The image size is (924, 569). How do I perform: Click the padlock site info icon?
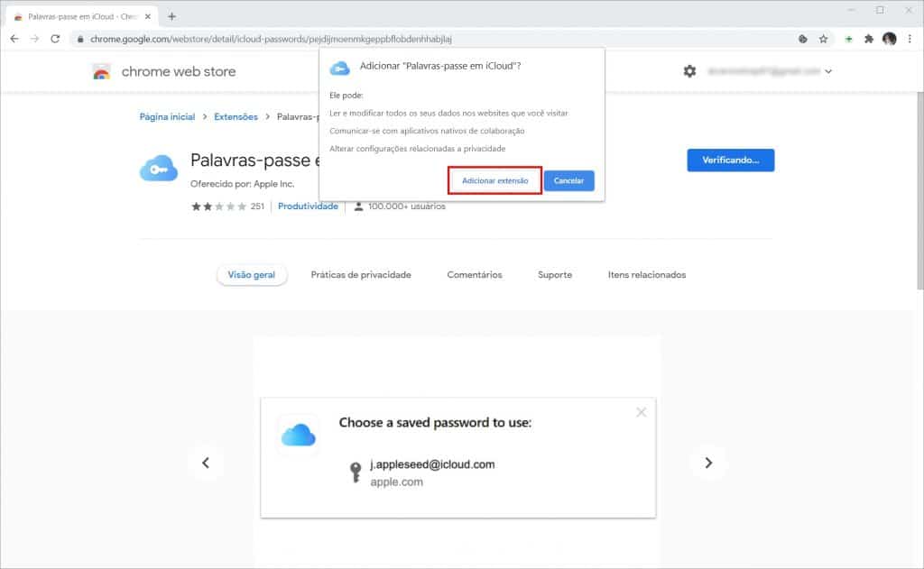80,39
